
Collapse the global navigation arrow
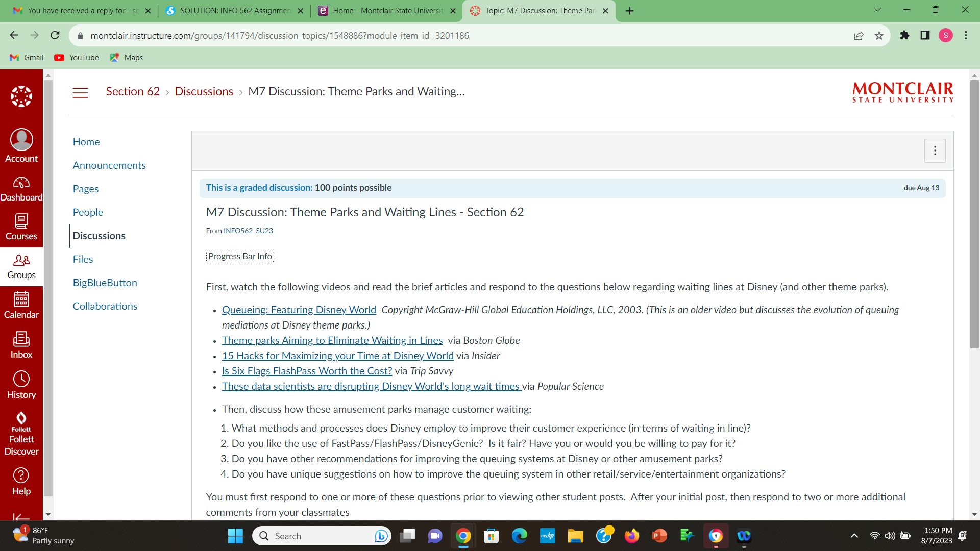20,516
